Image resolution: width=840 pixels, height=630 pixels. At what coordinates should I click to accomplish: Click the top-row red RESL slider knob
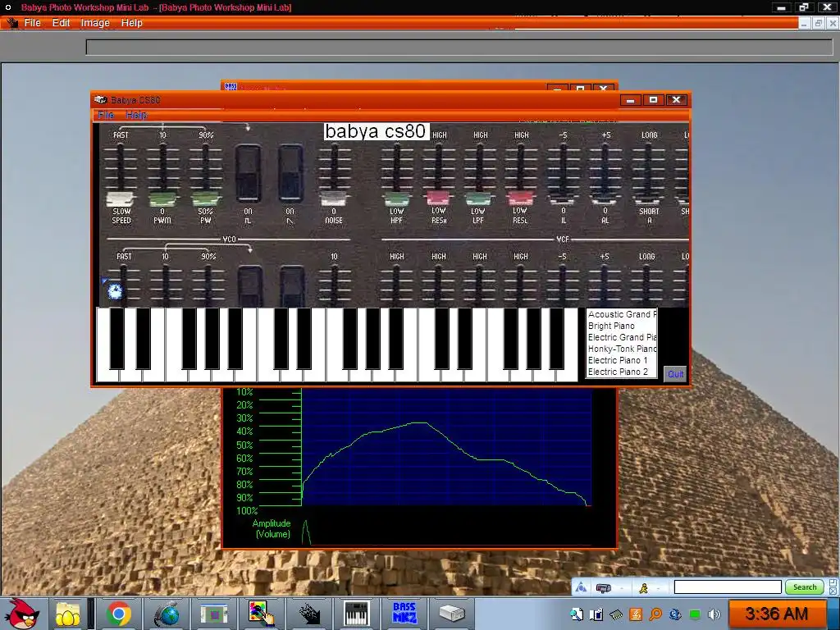click(x=520, y=199)
